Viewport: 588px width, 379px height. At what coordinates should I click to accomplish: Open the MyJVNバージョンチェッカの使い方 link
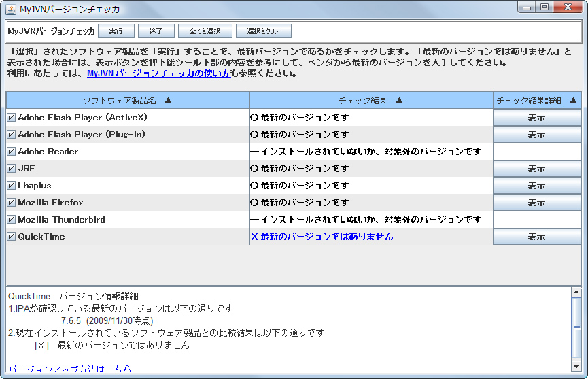click(158, 73)
